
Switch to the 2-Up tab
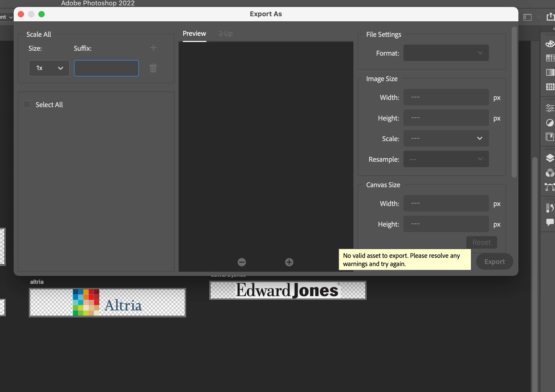click(x=226, y=34)
